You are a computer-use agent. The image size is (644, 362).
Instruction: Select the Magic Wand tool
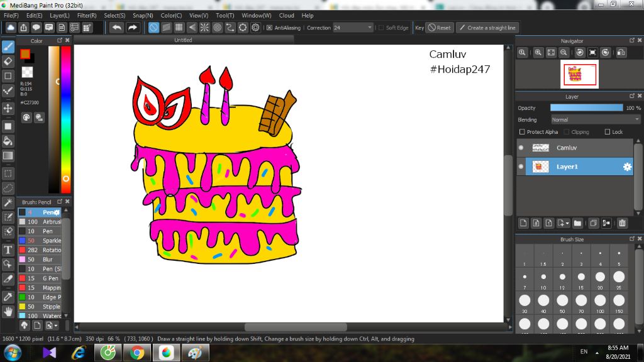(x=8, y=203)
